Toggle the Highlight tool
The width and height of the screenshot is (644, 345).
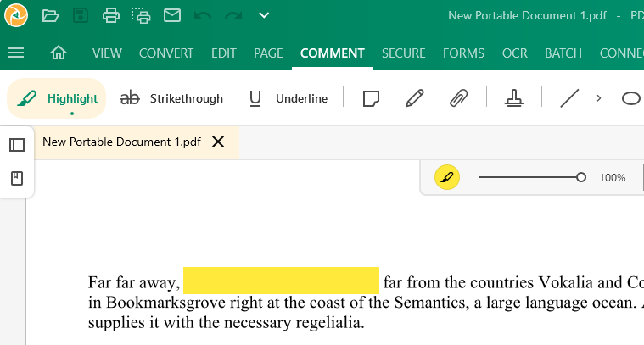[x=57, y=98]
